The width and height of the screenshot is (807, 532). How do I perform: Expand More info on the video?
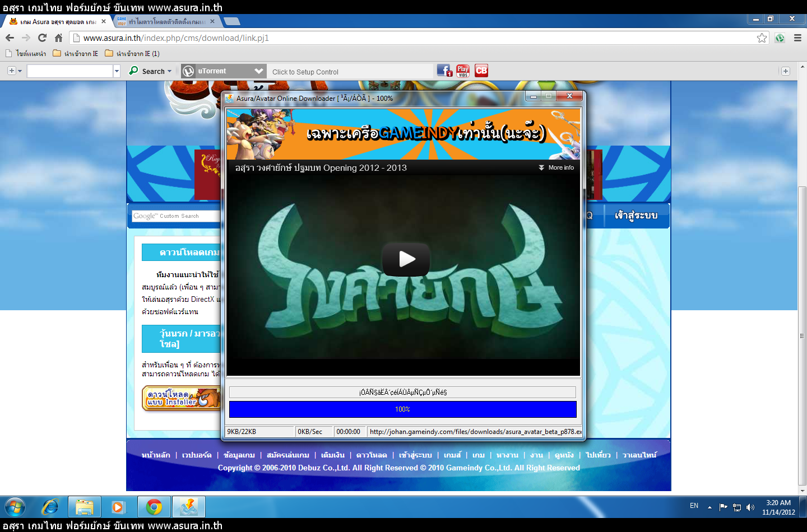(x=556, y=167)
